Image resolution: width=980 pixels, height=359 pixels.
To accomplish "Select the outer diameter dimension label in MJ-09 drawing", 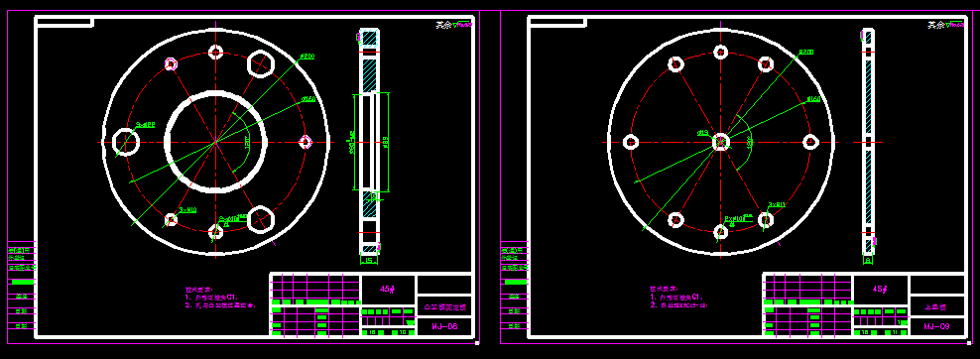I will click(805, 52).
